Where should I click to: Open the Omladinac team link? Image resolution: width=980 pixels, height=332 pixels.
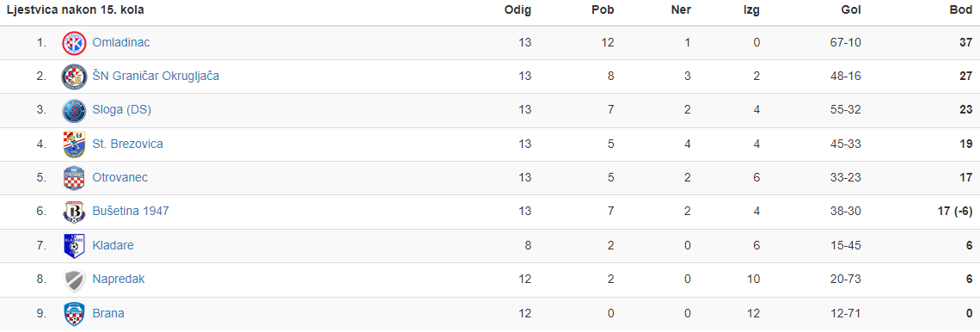pyautogui.click(x=121, y=42)
